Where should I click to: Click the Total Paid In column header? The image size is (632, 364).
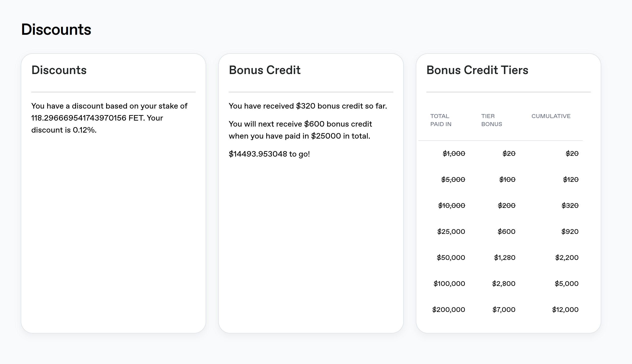pos(441,120)
